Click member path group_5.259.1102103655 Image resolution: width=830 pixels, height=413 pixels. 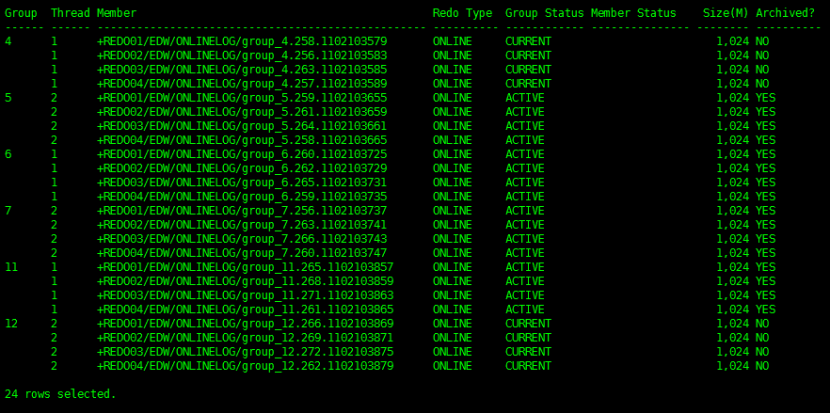(x=242, y=98)
